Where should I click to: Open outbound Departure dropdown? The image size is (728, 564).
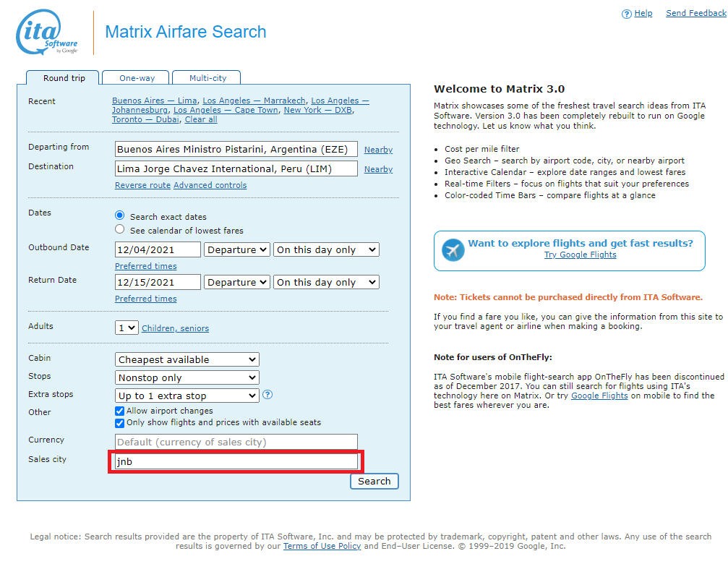(237, 249)
